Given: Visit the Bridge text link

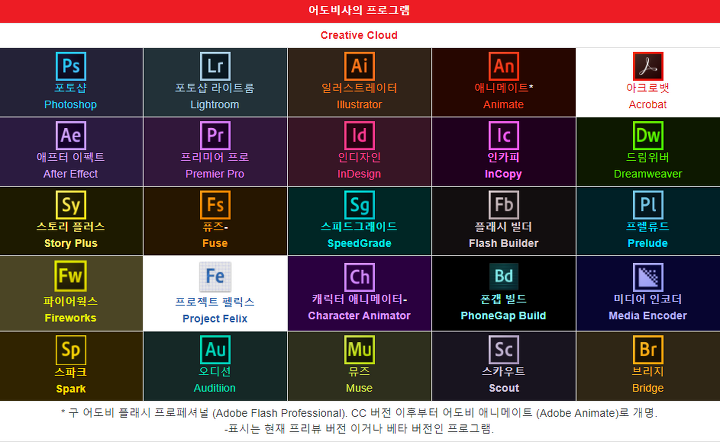Looking at the screenshot, I should pyautogui.click(x=648, y=388).
